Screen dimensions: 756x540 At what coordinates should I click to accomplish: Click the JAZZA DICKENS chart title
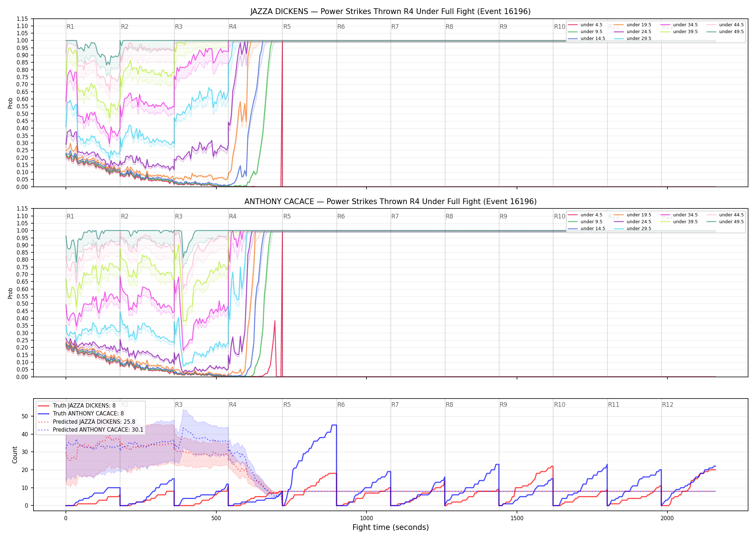(x=390, y=12)
